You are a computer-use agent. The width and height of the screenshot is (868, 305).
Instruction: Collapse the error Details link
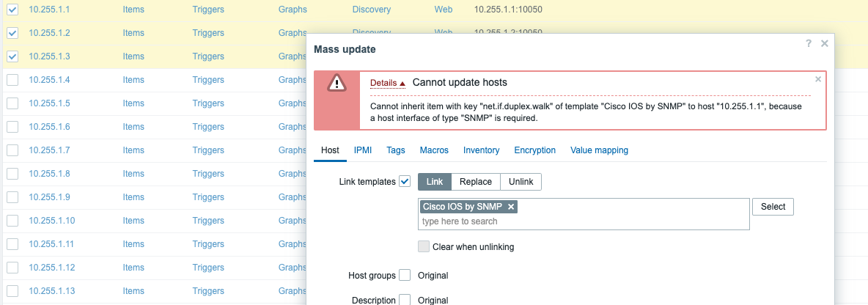[388, 83]
